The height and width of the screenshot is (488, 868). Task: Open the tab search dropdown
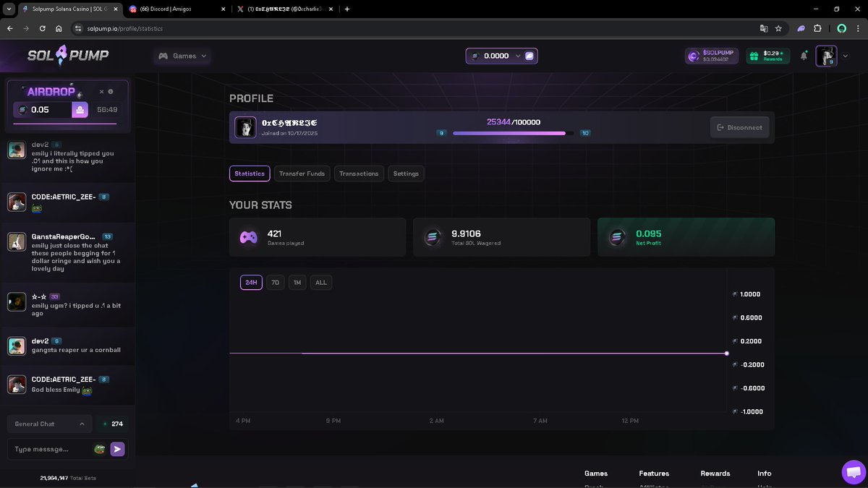[9, 9]
